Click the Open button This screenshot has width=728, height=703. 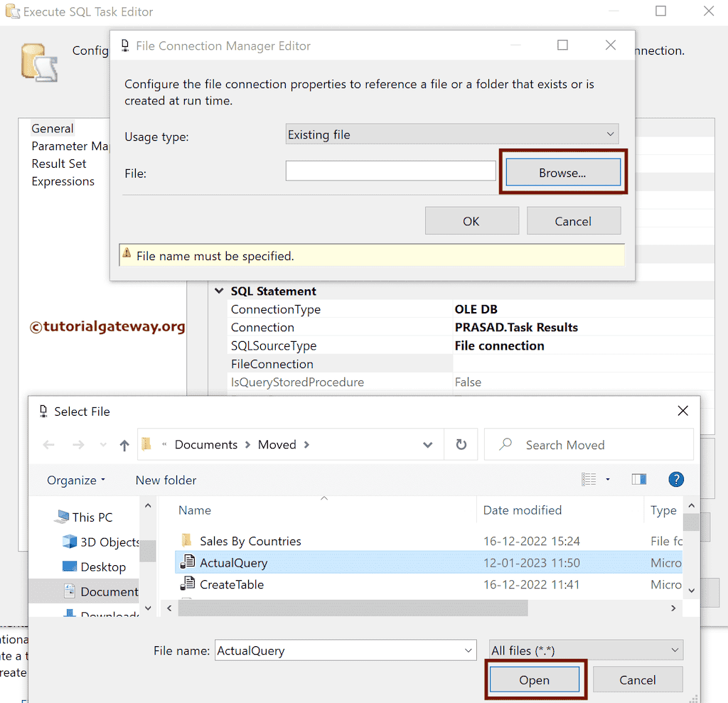point(535,680)
